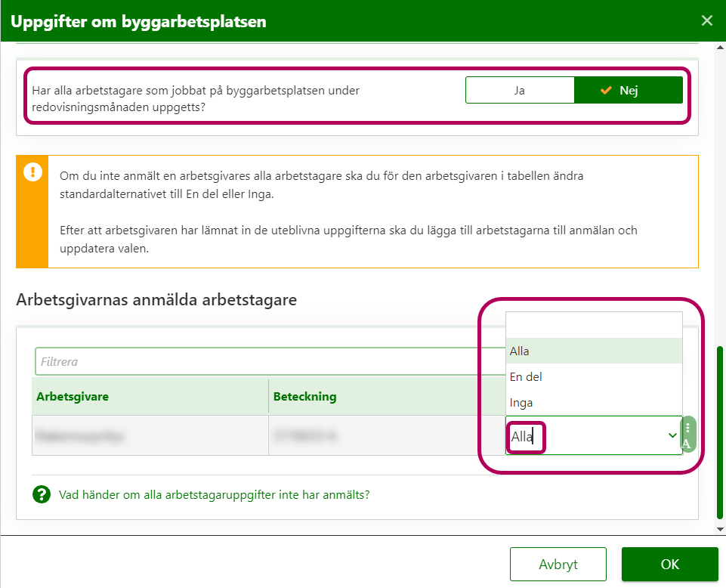Viewport: 726px width, 588px height.
Task: Pick the blank option in the dropdown list
Action: pyautogui.click(x=594, y=325)
